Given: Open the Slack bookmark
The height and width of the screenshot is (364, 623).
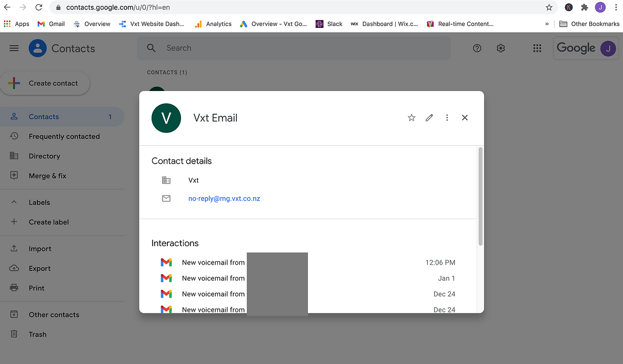Looking at the screenshot, I should (329, 24).
